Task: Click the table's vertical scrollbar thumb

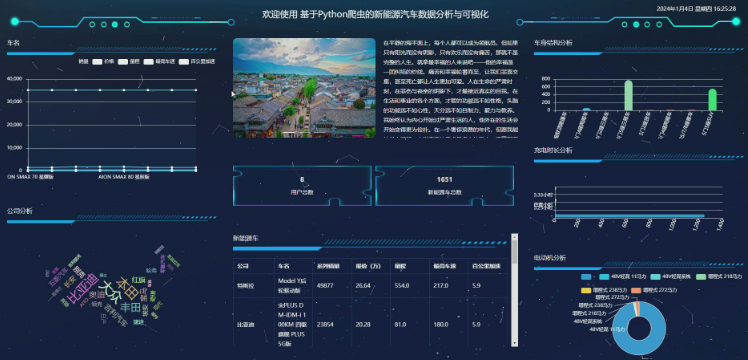Action: [x=514, y=251]
